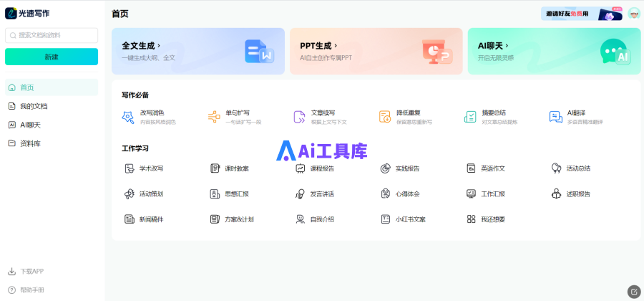
Task: Click the 邀请好友免费用 banner
Action: (x=582, y=14)
